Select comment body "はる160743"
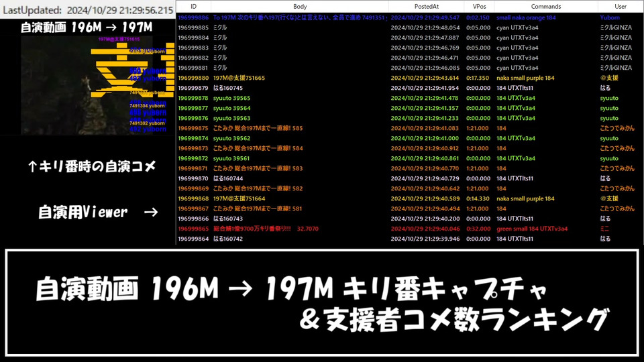This screenshot has height=362, width=644. tap(228, 219)
